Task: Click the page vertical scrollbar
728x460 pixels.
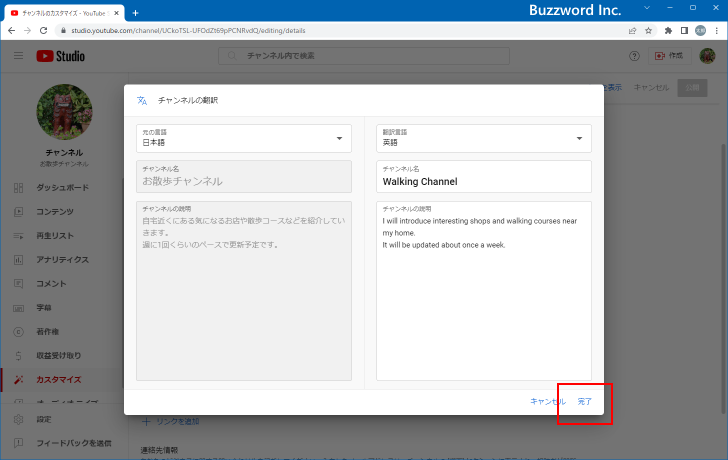Action: [x=723, y=279]
